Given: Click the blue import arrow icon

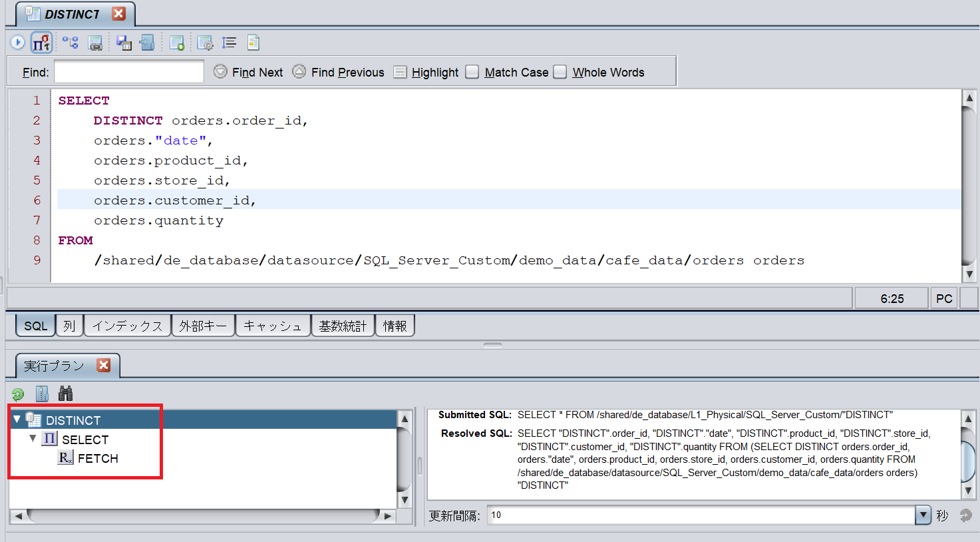Looking at the screenshot, I should tap(147, 43).
